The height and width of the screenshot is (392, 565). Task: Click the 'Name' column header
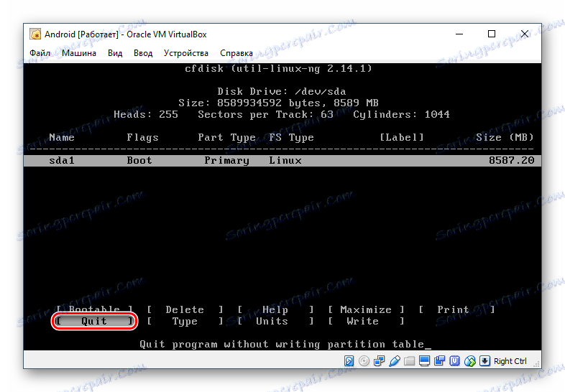point(62,138)
